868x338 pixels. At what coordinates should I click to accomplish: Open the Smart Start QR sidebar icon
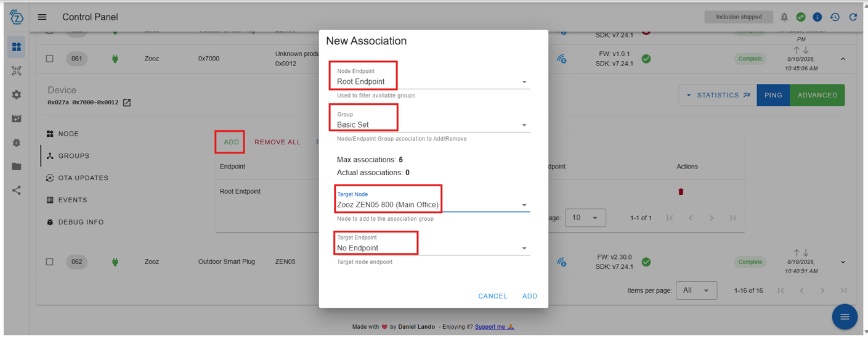pyautogui.click(x=17, y=71)
